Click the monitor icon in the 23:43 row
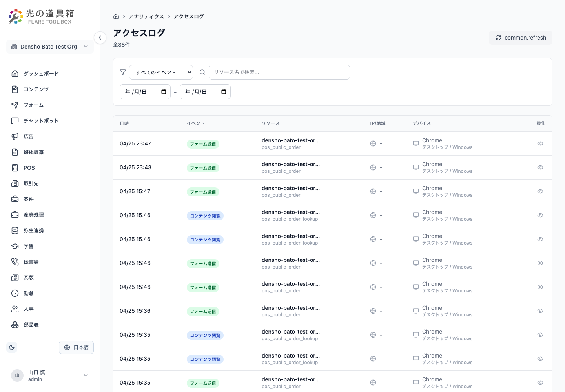 [416, 167]
